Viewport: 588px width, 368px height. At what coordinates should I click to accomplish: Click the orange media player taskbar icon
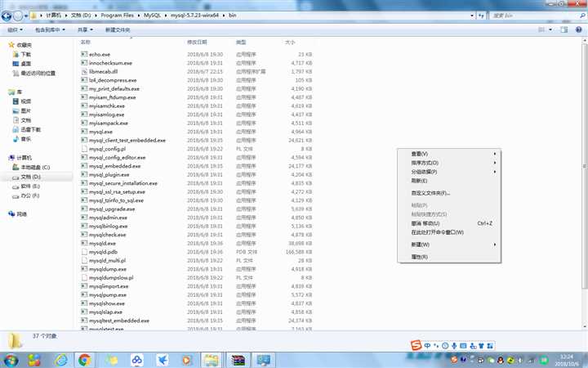pos(186,361)
